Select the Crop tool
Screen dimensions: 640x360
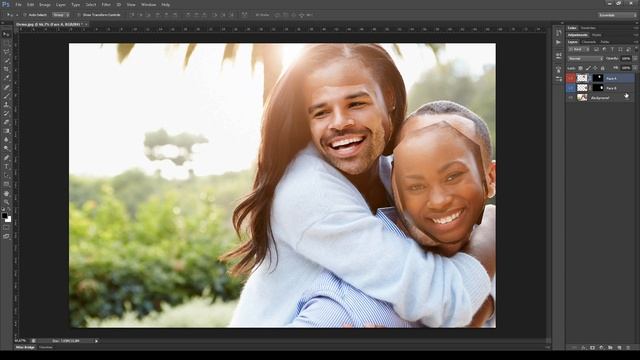[6, 69]
